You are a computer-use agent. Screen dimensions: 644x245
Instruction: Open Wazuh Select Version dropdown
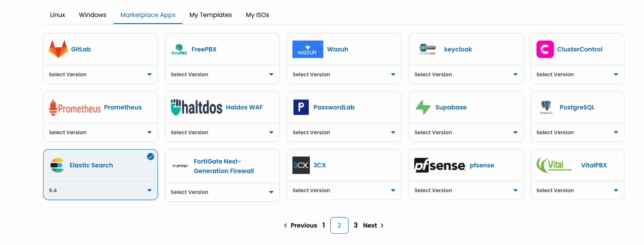(x=344, y=75)
